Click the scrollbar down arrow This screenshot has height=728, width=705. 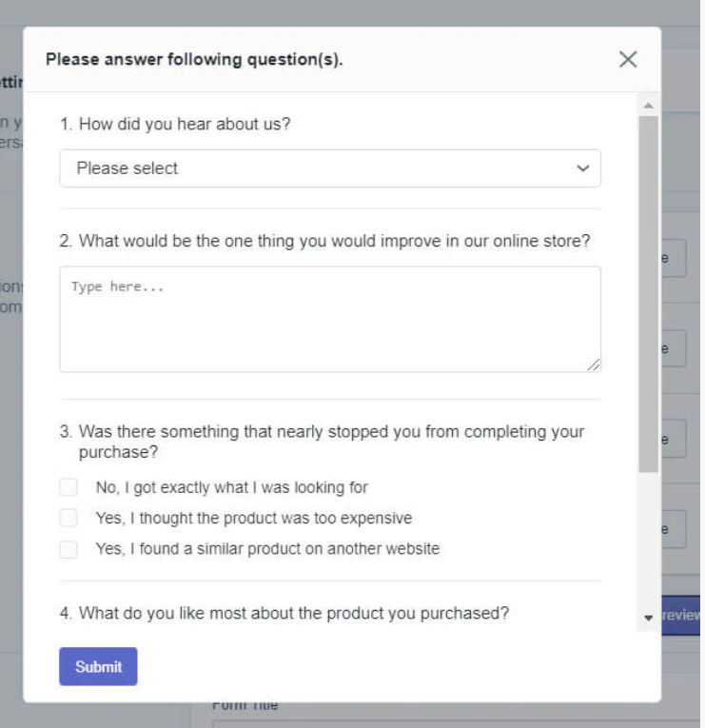(x=649, y=618)
